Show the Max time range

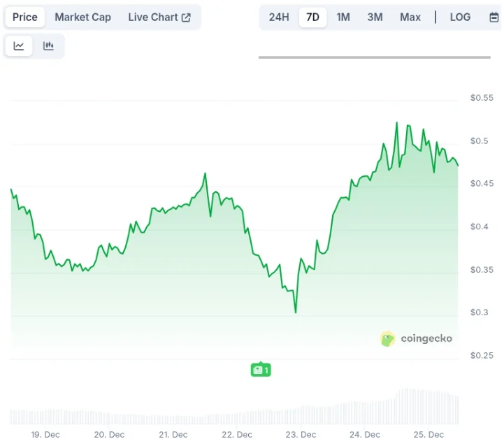[410, 17]
